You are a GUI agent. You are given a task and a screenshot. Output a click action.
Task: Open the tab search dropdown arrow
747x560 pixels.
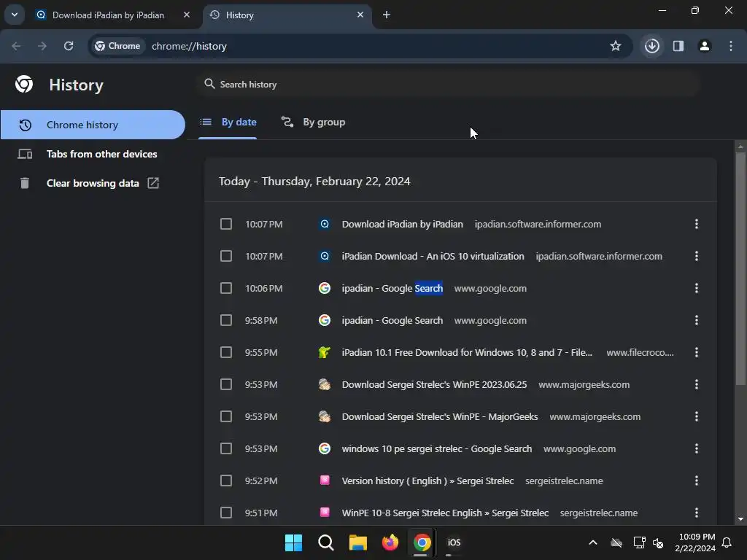15,15
